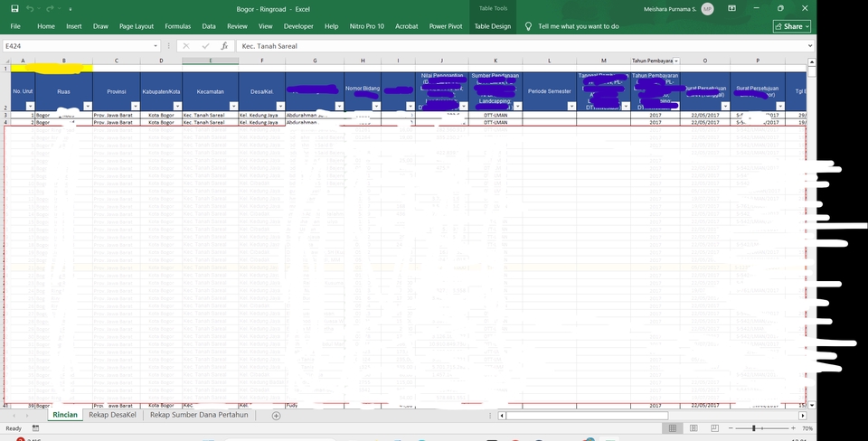The width and height of the screenshot is (868, 441).
Task: Open the Acrobat tab
Action: (406, 26)
